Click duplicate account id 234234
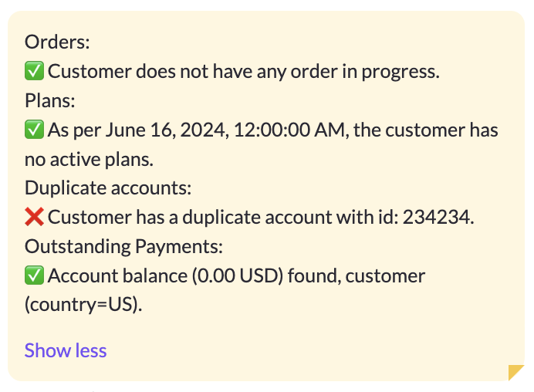Viewport: 534px width, 392px height. tap(438, 217)
